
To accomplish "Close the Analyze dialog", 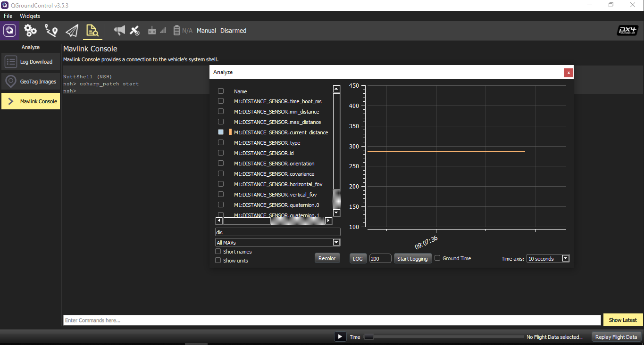I will (x=569, y=73).
